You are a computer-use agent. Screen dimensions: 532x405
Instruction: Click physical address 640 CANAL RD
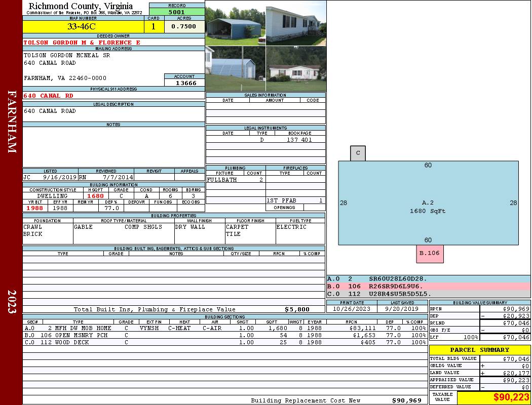click(48, 96)
